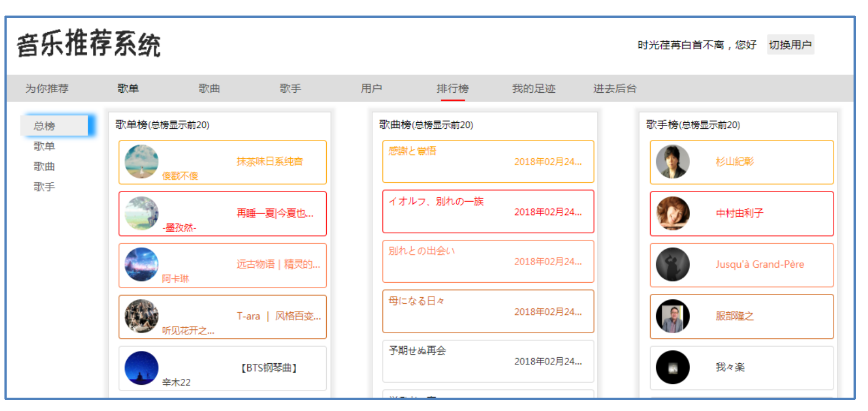
Task: Select 总榜 in the left sidebar
Action: pos(54,126)
